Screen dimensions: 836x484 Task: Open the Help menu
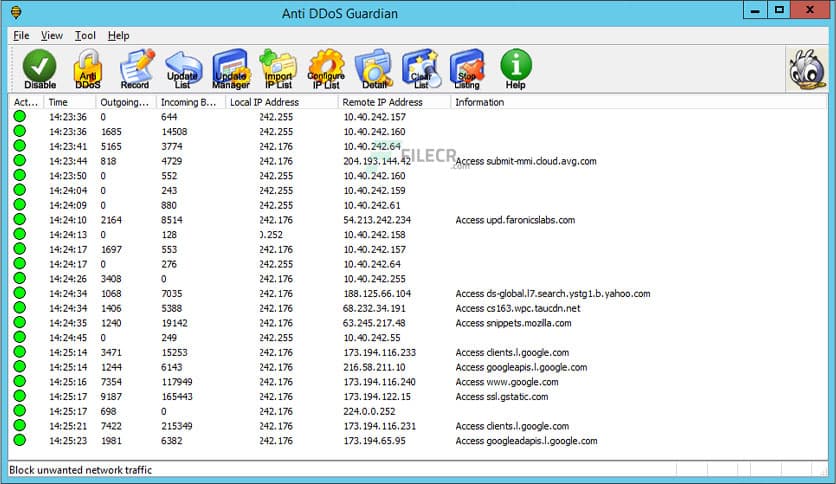[118, 36]
